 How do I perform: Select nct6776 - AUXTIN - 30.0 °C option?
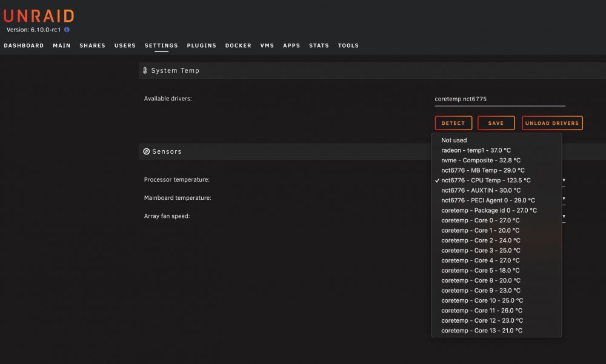click(496, 191)
